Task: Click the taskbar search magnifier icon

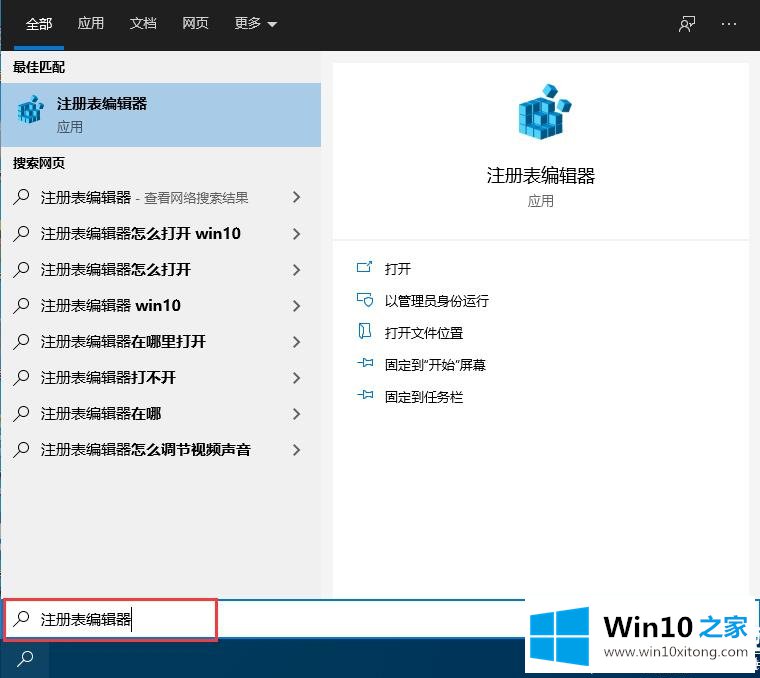Action: pos(25,658)
